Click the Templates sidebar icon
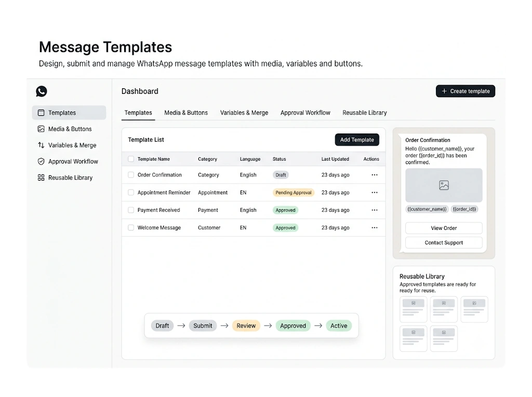 pos(41,113)
